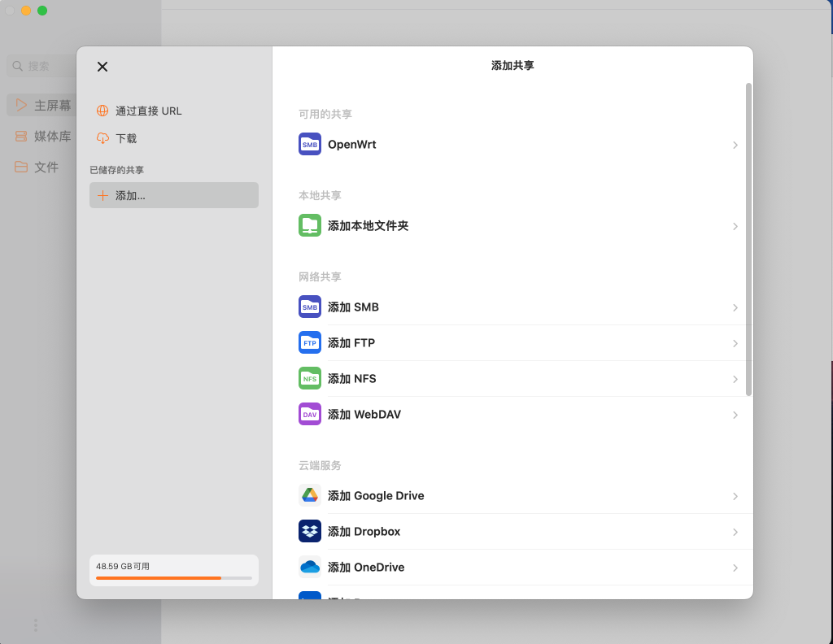
Task: Click the OneDrive cloud icon
Action: (x=309, y=567)
